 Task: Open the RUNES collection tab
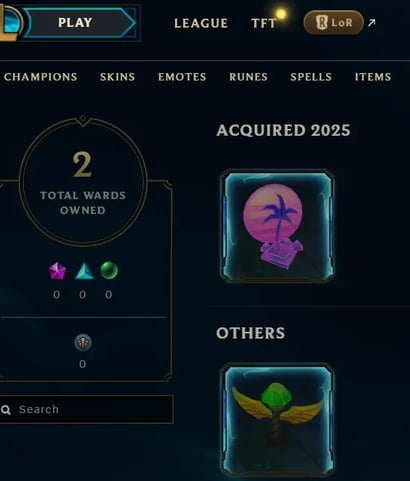[248, 77]
